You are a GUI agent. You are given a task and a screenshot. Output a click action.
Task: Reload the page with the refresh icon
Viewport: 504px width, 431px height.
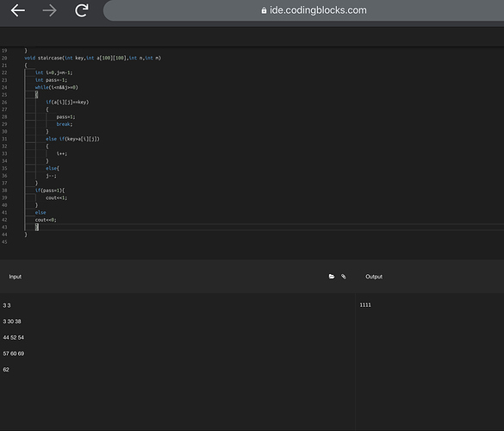(x=82, y=10)
